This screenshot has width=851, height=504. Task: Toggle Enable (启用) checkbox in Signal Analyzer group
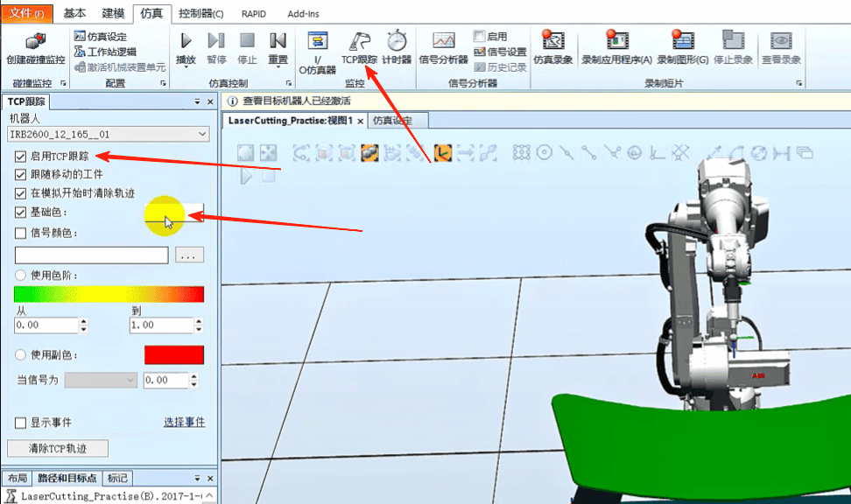[x=479, y=37]
